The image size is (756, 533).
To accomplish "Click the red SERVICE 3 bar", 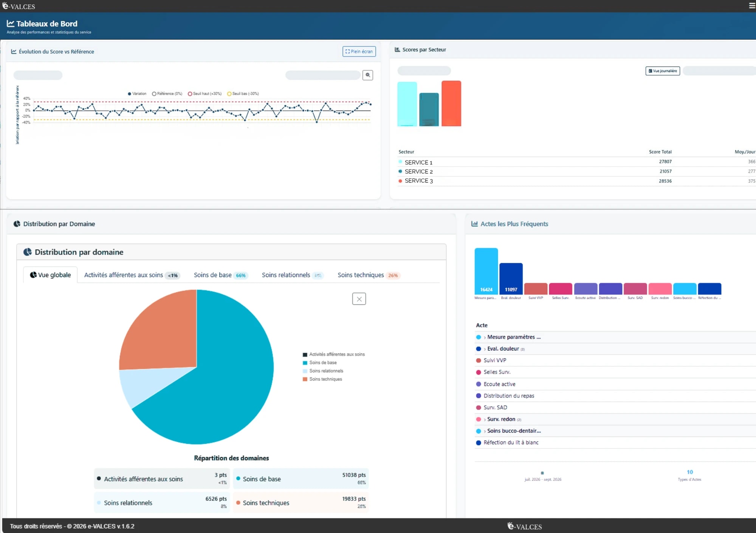I will 451,103.
